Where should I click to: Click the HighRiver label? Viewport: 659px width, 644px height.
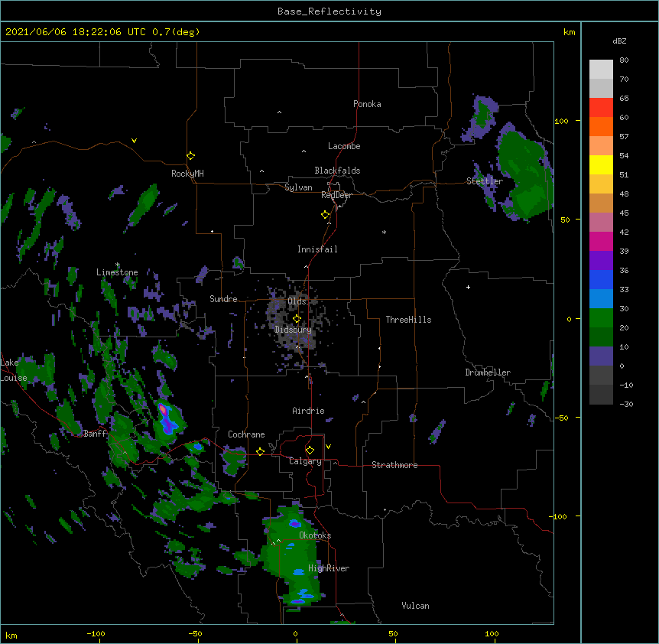[x=329, y=568]
